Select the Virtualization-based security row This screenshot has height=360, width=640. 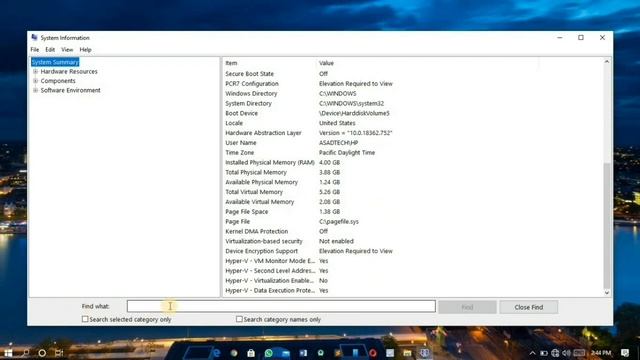pos(413,241)
